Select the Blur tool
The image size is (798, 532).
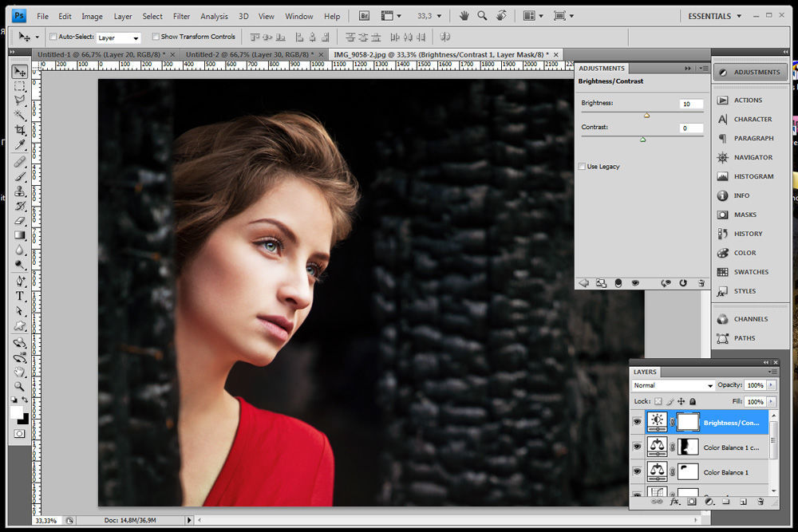[x=20, y=250]
